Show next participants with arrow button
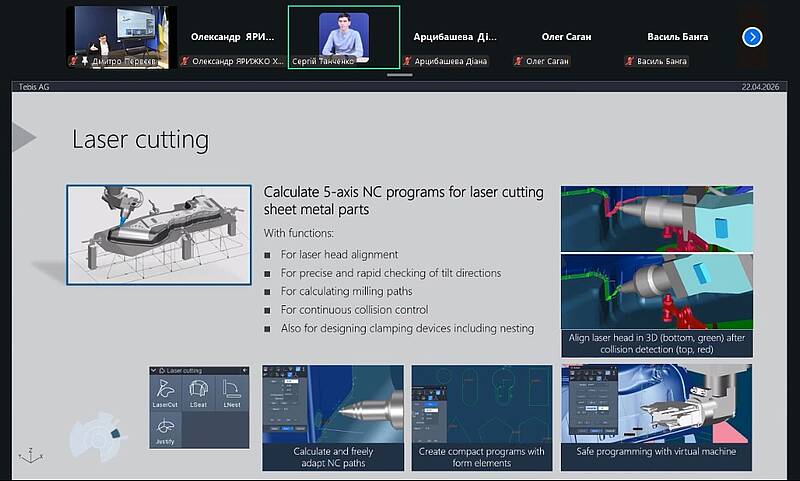 click(753, 37)
